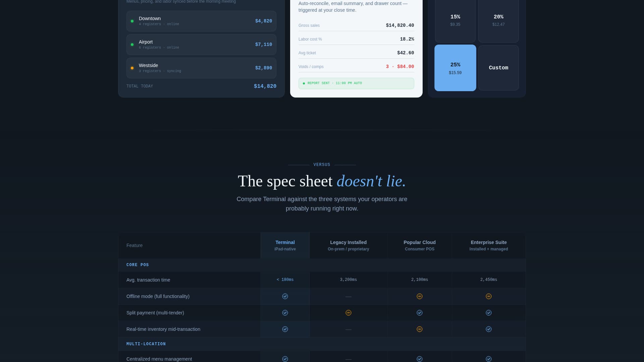
Task: Click the Avg ticket $42.60 value
Action: tap(406, 53)
